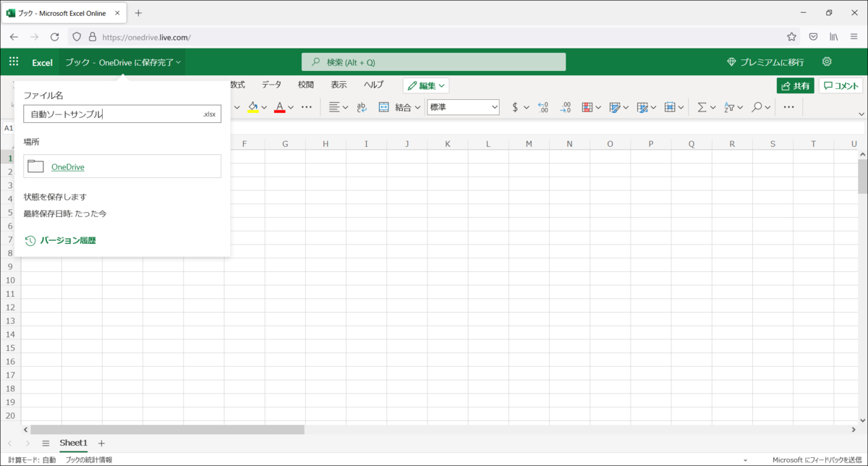Select column K header
868x466 pixels.
(448, 144)
